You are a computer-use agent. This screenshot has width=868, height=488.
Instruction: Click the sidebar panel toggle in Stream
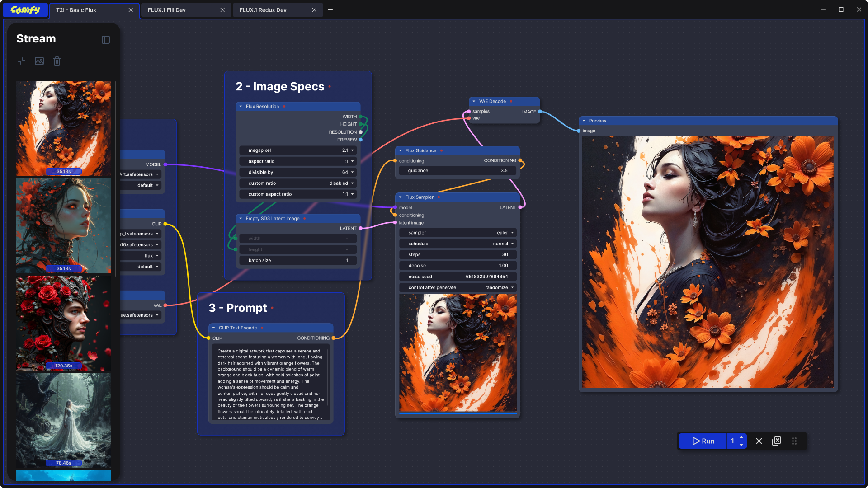106,40
